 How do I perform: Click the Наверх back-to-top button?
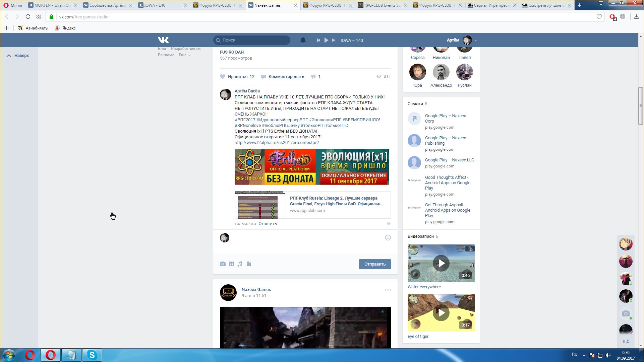tap(18, 56)
